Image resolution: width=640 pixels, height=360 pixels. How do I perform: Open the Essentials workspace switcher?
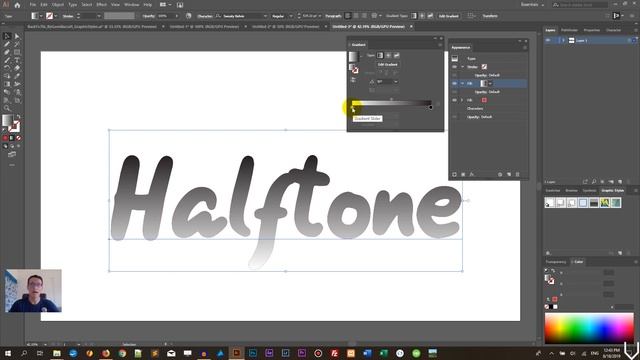click(532, 5)
